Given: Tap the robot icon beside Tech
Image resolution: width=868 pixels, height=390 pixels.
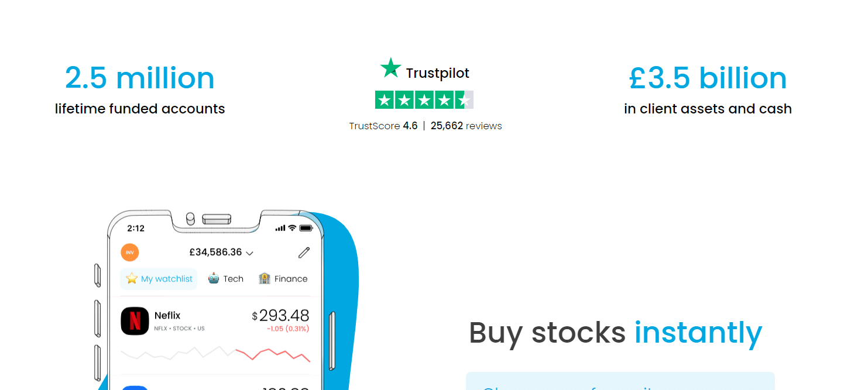Looking at the screenshot, I should coord(214,278).
